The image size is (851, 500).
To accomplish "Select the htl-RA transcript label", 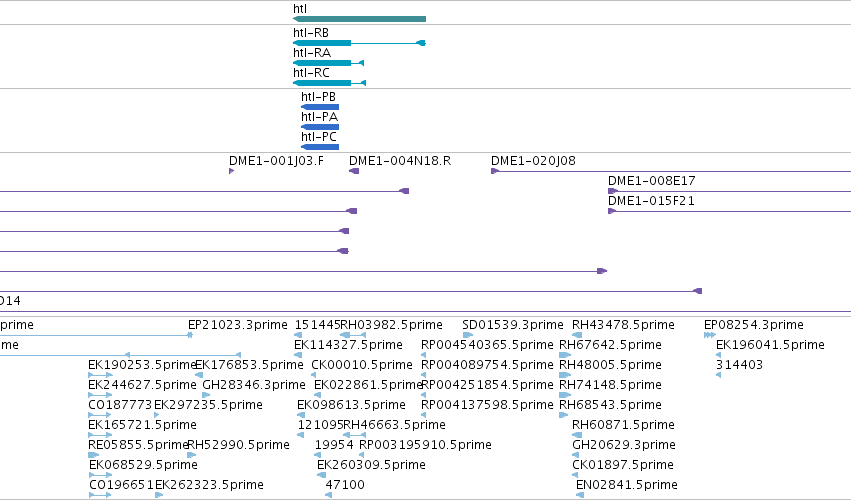I will 312,53.
